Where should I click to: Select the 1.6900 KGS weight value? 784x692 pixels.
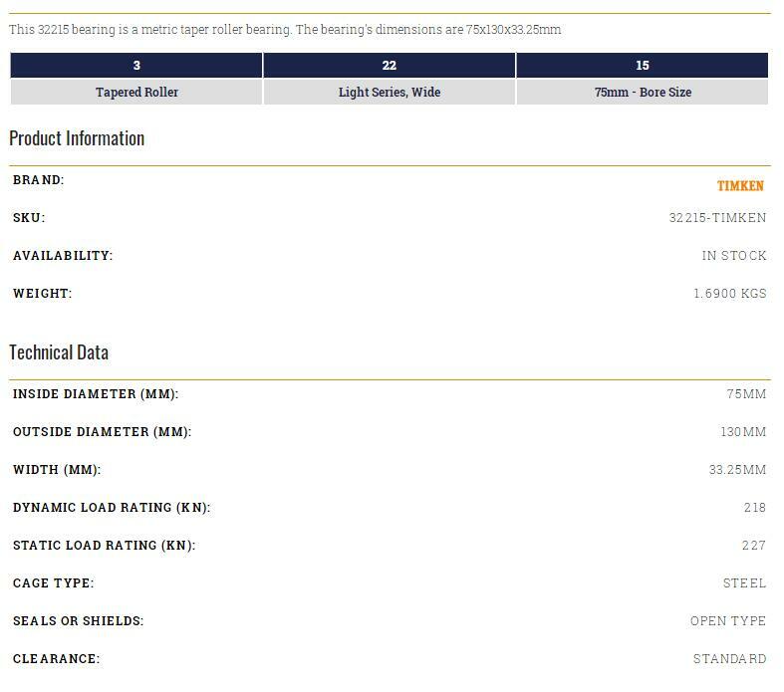(x=730, y=294)
